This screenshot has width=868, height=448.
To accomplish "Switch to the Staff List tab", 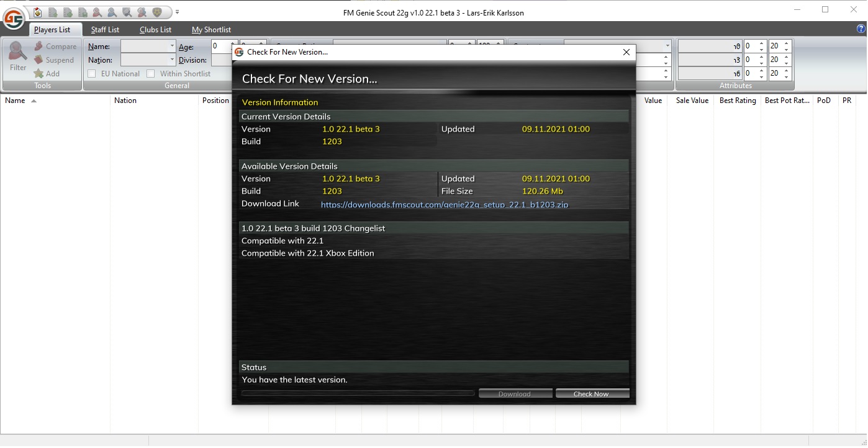I will pyautogui.click(x=105, y=30).
